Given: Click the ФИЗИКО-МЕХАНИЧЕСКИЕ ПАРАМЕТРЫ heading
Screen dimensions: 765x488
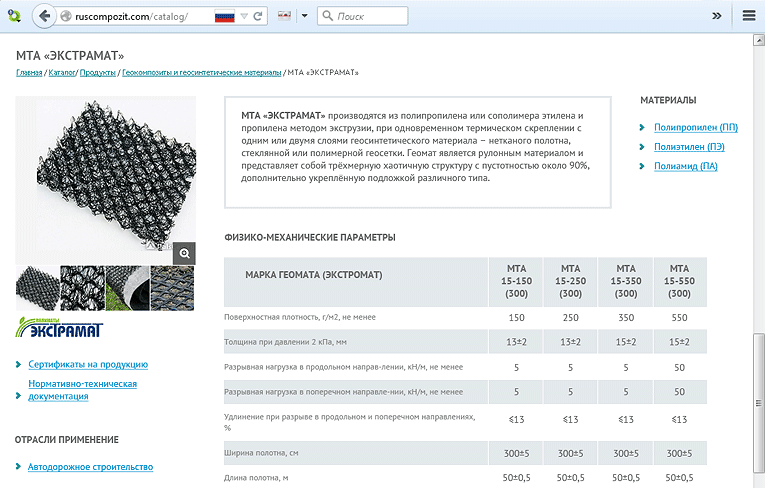Looking at the screenshot, I should click(310, 238).
